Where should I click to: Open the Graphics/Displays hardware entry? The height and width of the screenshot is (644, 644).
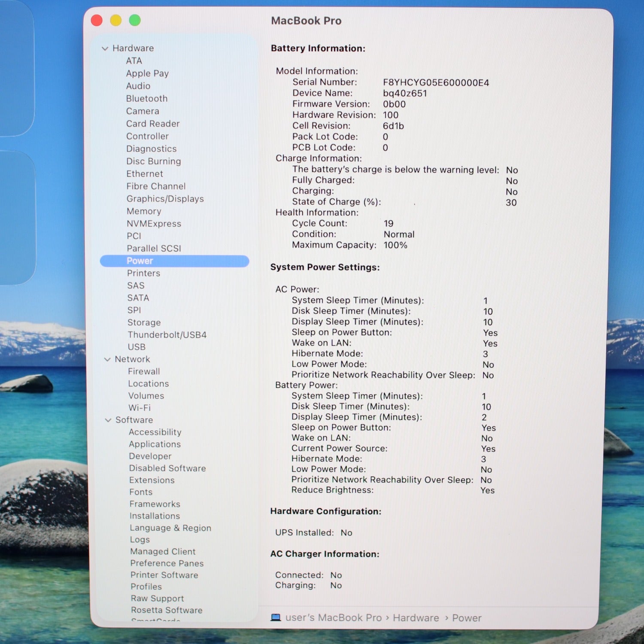(165, 199)
